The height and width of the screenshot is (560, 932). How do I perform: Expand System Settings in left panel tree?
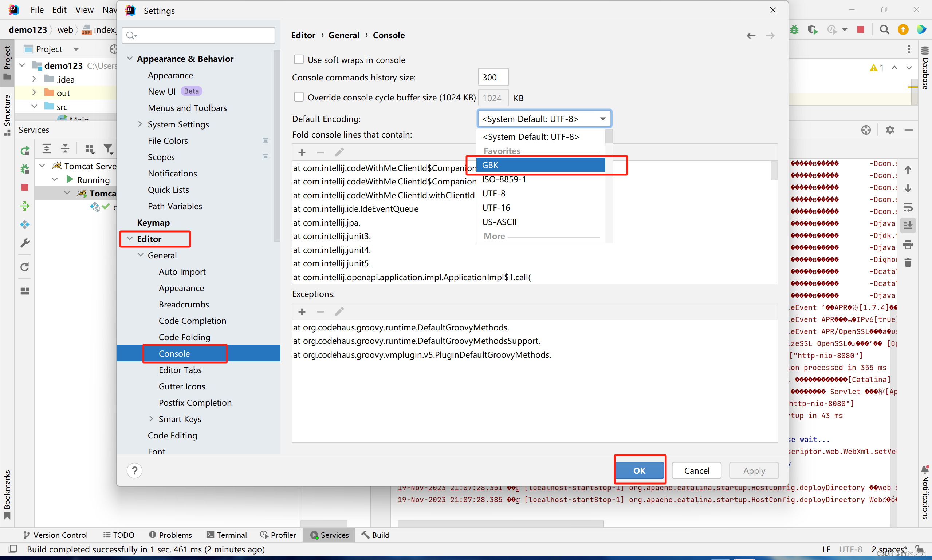pos(140,124)
